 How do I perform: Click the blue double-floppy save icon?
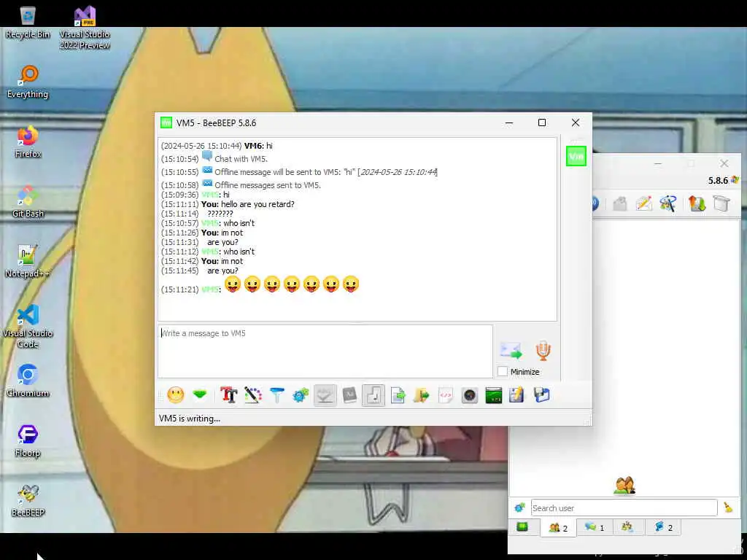point(542,394)
